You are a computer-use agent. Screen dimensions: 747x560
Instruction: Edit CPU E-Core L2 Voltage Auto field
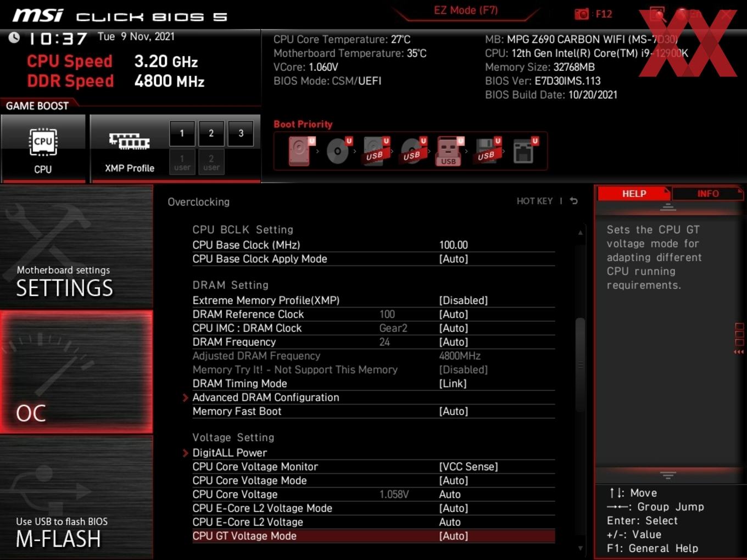[450, 522]
